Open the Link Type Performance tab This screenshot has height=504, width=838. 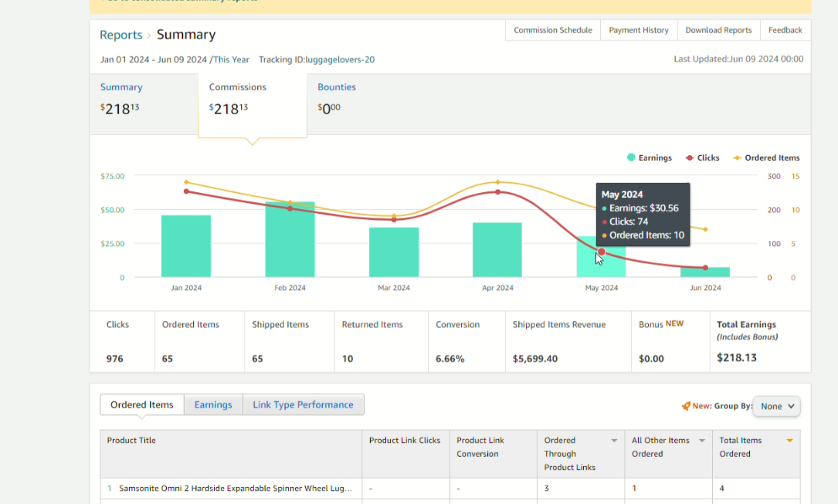click(303, 404)
